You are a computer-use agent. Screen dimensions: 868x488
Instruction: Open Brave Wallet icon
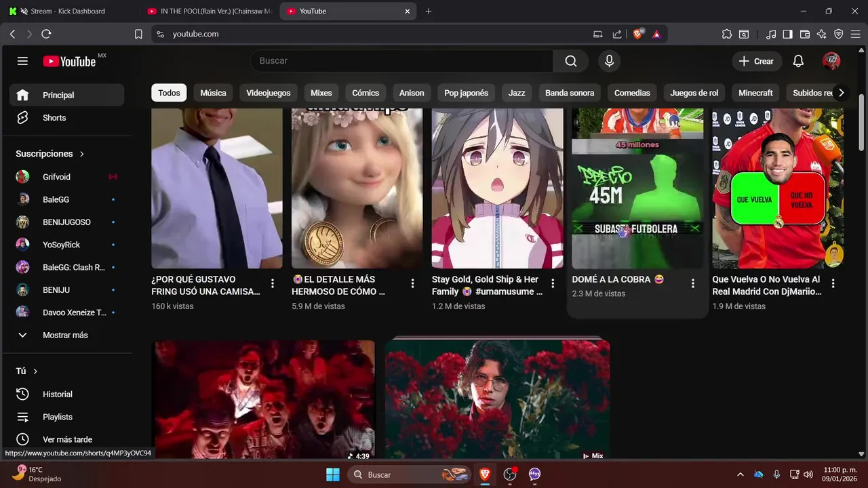(805, 34)
